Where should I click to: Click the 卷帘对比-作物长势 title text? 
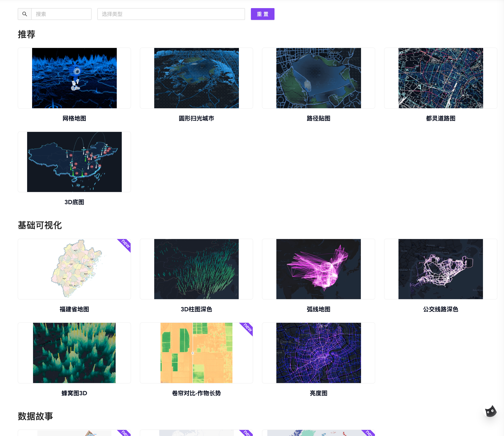pos(196,393)
